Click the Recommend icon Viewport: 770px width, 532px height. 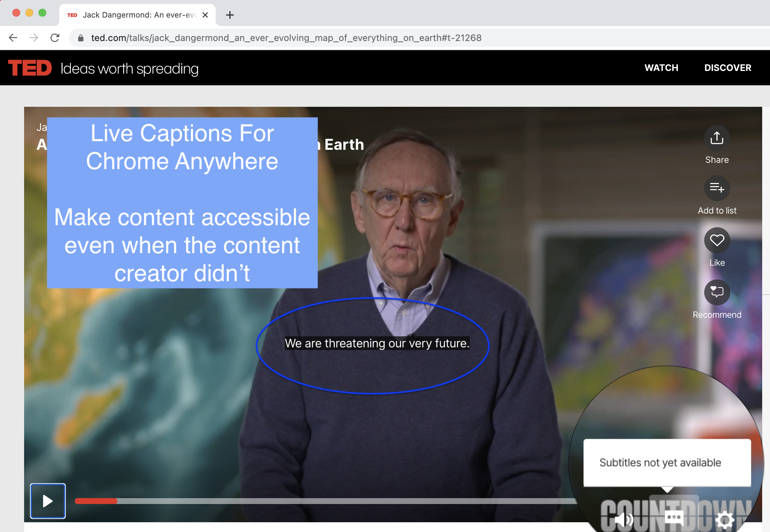coord(717,292)
